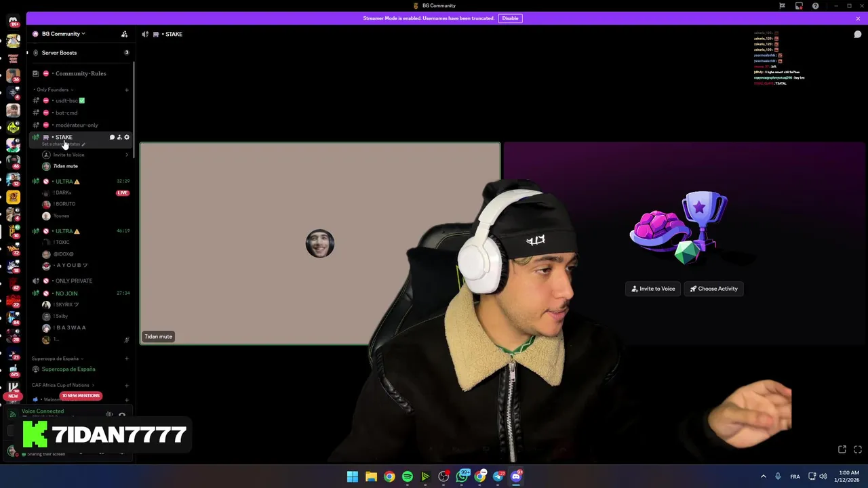Join the NO JOIN voice channel
868x488 pixels.
pos(80,293)
